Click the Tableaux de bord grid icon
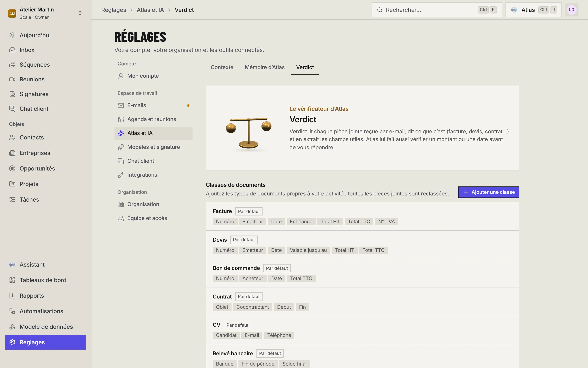The image size is (588, 368). point(12,280)
